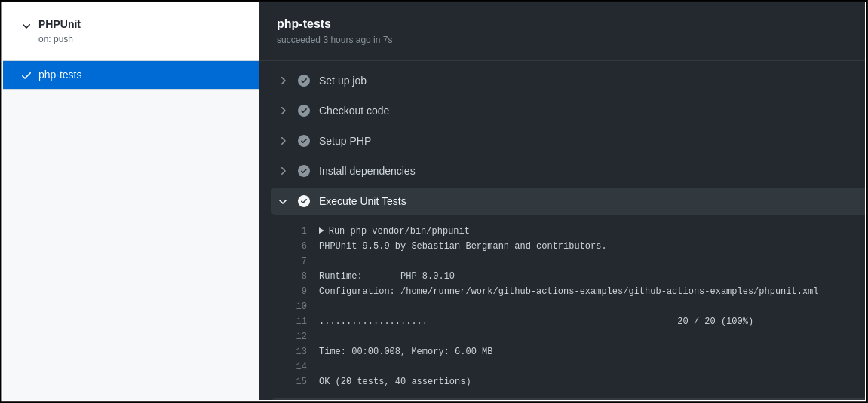
Task: Click log line number 1
Action: point(304,231)
